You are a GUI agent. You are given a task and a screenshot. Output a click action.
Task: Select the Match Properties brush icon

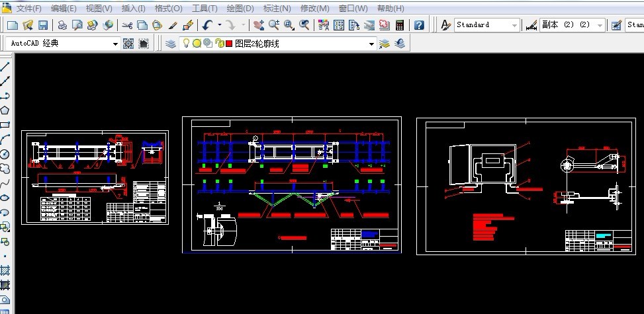click(x=173, y=25)
